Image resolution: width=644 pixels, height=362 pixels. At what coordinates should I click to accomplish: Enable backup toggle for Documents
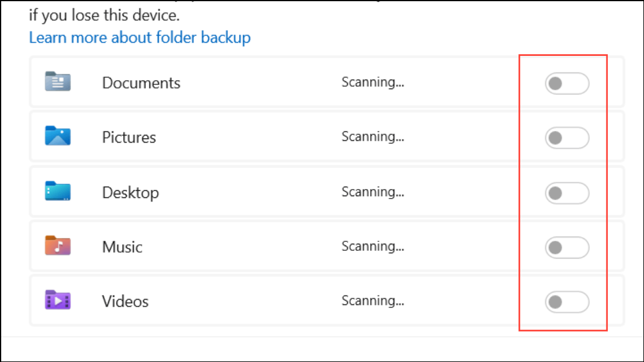[x=567, y=83]
